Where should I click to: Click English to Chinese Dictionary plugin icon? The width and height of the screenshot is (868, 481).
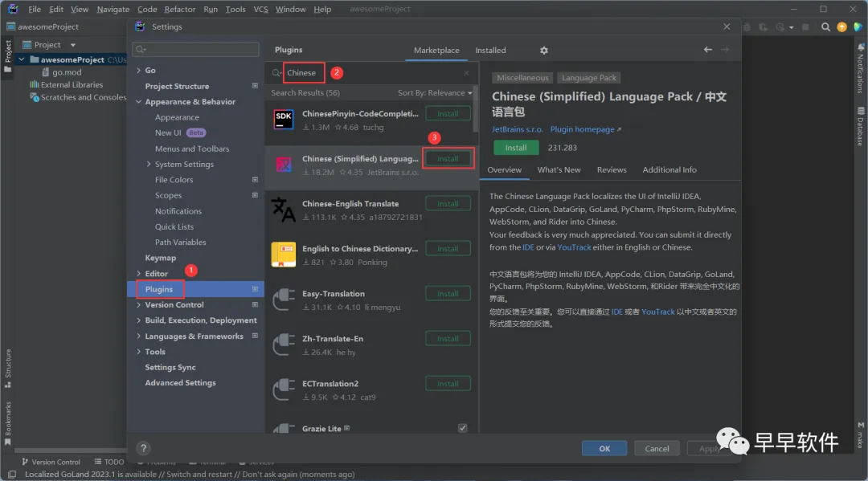[x=284, y=255]
